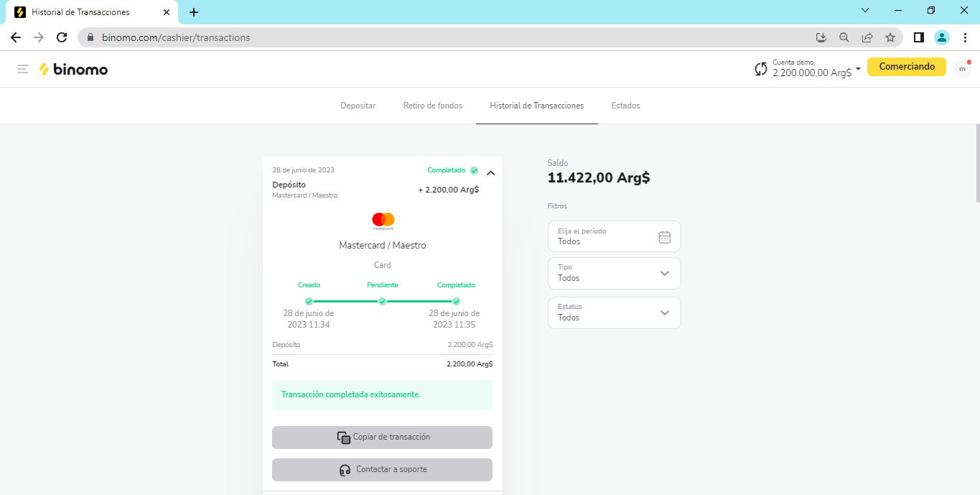Switch to Depositar tab
The height and width of the screenshot is (495, 980).
358,106
